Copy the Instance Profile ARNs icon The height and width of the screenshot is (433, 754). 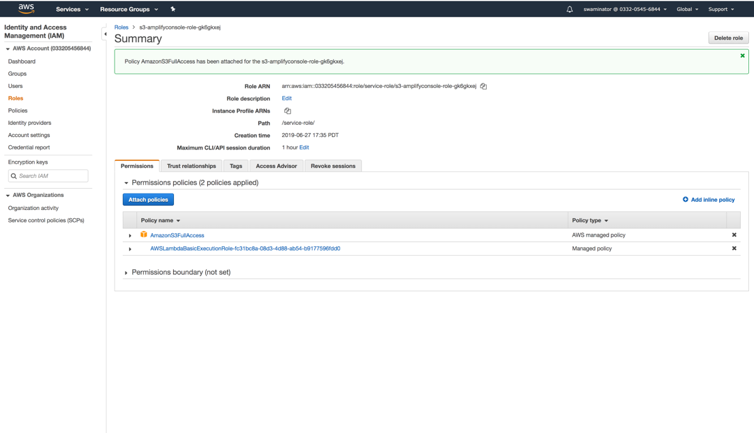[x=287, y=111]
